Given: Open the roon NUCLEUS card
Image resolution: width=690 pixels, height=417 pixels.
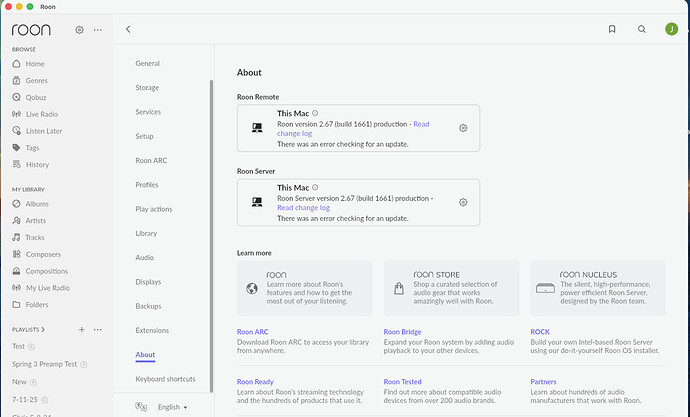Looking at the screenshot, I should 598,288.
